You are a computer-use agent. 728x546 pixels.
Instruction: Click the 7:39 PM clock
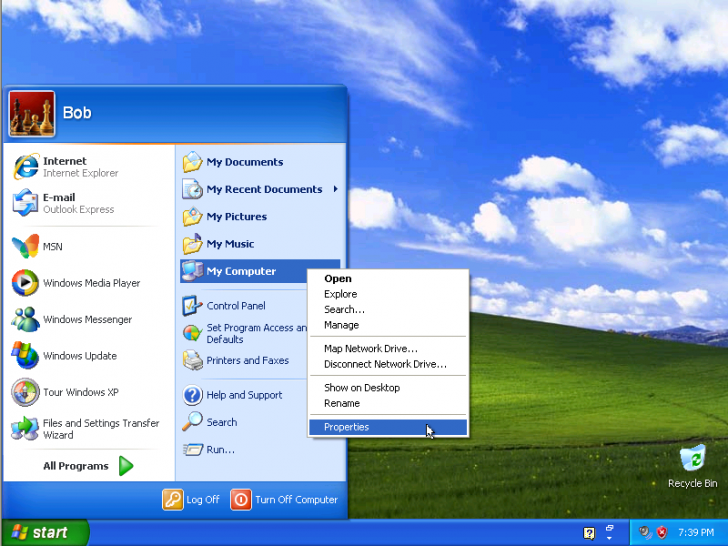pos(696,533)
